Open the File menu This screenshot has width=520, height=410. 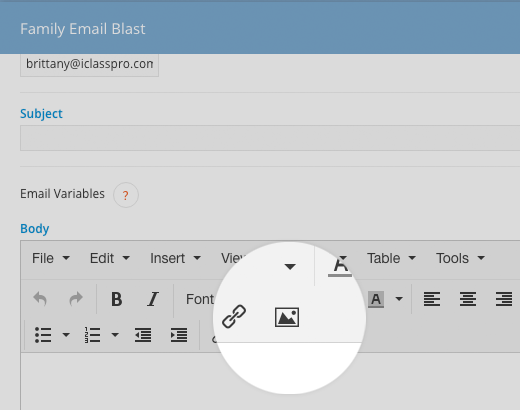pos(51,258)
